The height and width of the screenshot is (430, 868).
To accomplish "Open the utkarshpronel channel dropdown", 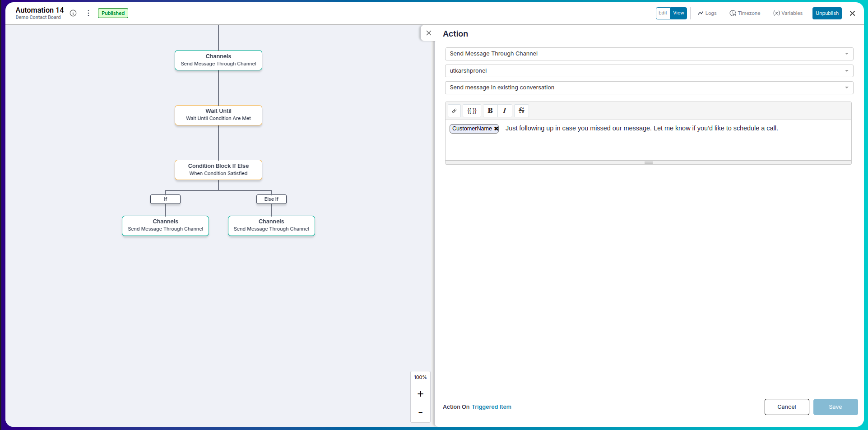I will pyautogui.click(x=649, y=71).
